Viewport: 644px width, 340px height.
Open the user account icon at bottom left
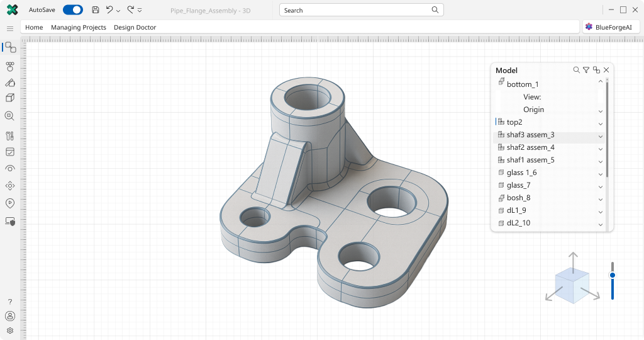[x=10, y=316]
